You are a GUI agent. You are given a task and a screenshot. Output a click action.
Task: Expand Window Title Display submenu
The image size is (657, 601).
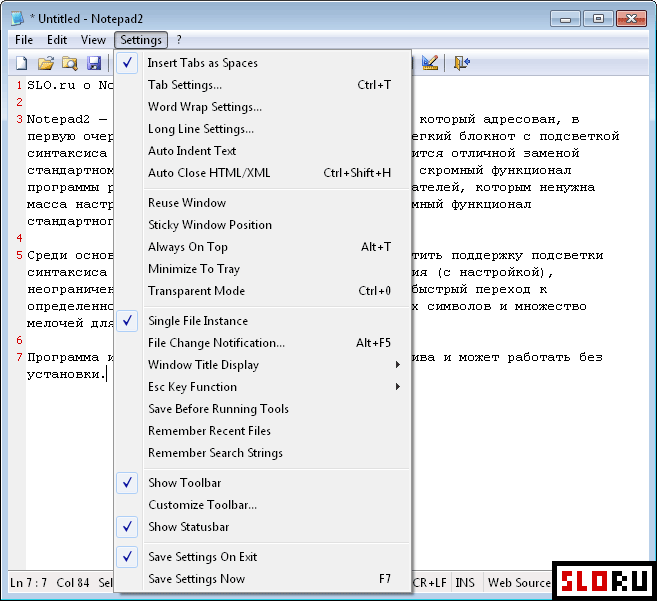click(262, 365)
